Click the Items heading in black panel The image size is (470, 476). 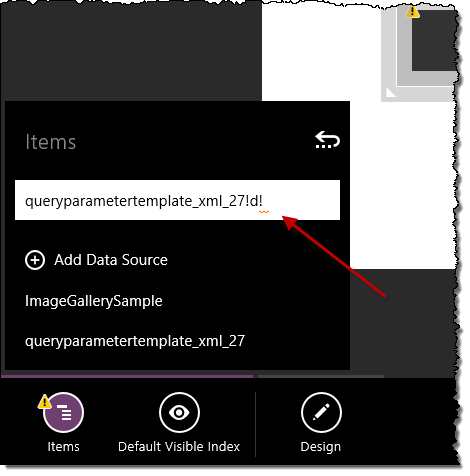coord(51,142)
